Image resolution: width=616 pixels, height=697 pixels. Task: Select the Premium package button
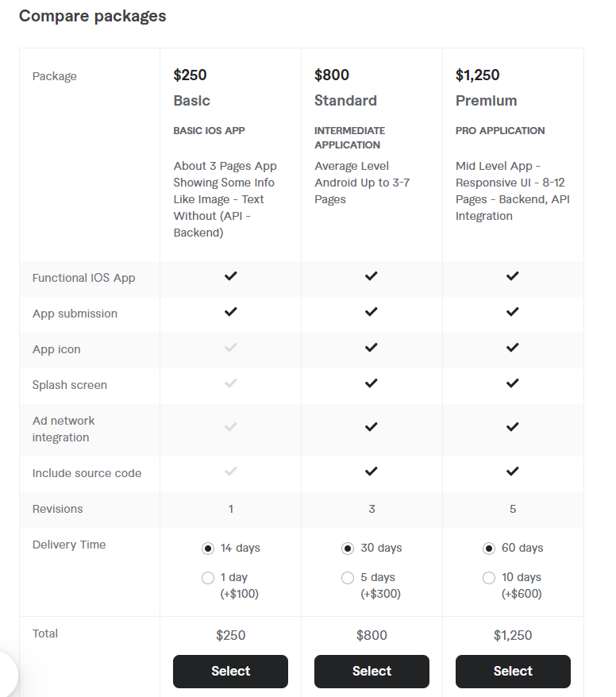[x=513, y=672]
